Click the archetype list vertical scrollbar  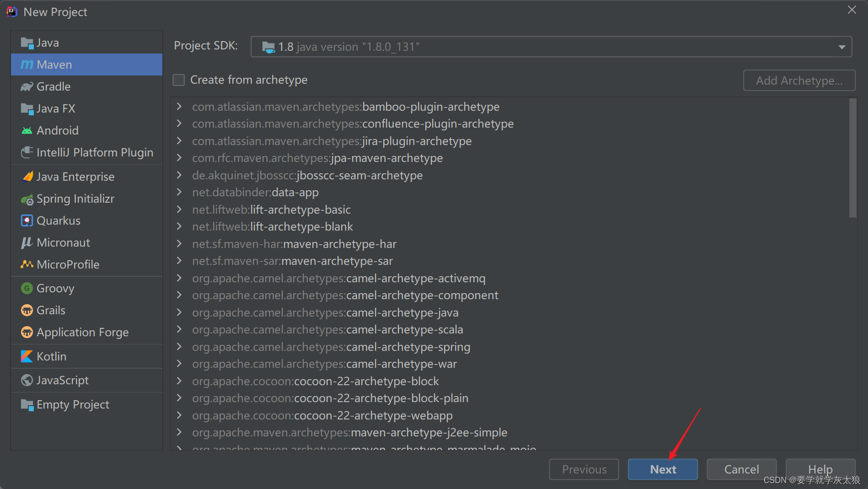[852, 158]
